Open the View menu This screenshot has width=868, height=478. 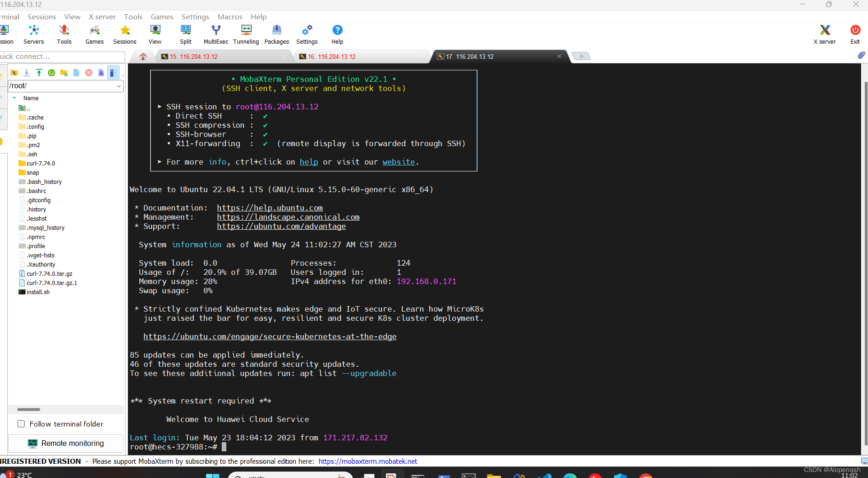pyautogui.click(x=72, y=17)
